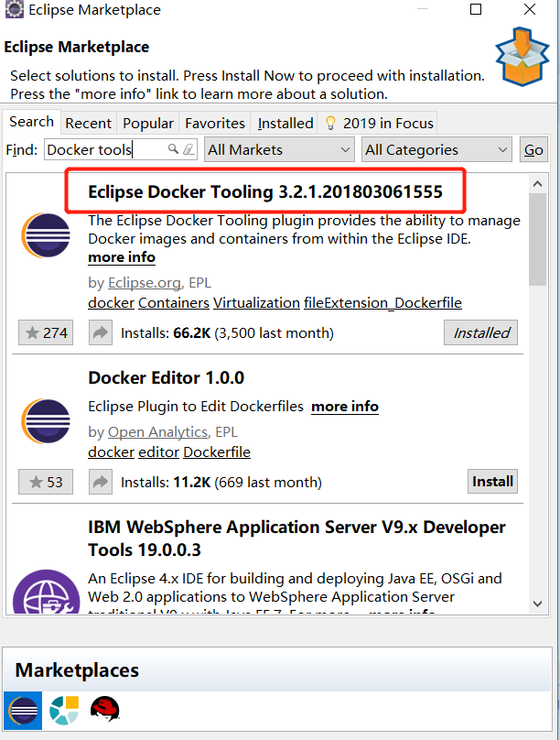Viewport: 560px width, 740px height.
Task: Click the Dockerfile tag under Docker Editor
Action: point(217,452)
